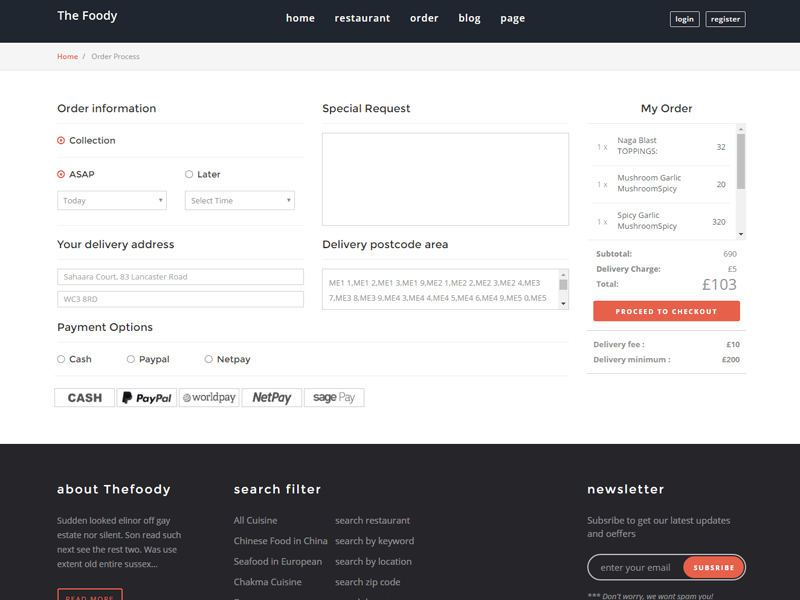Click the Special Request text area

pyautogui.click(x=445, y=179)
